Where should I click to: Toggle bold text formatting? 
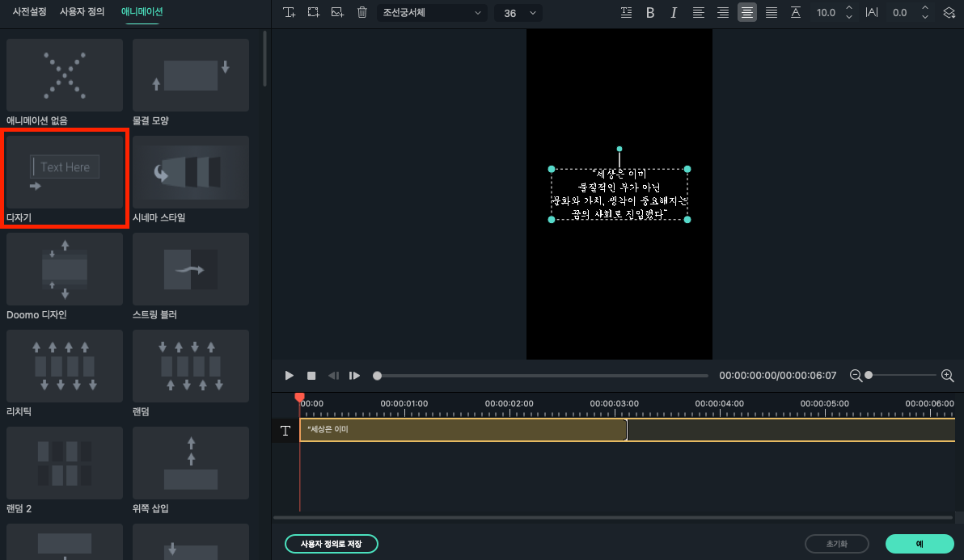pyautogui.click(x=650, y=12)
